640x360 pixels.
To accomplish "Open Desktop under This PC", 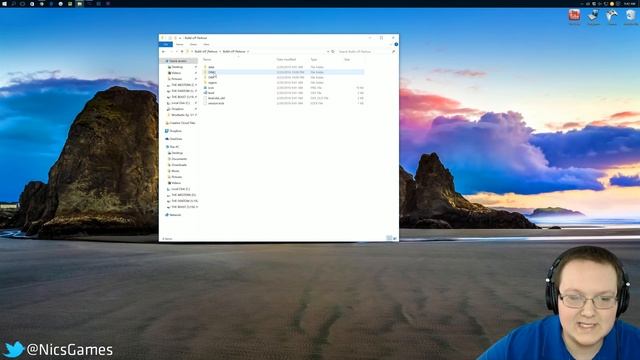I will [x=177, y=153].
